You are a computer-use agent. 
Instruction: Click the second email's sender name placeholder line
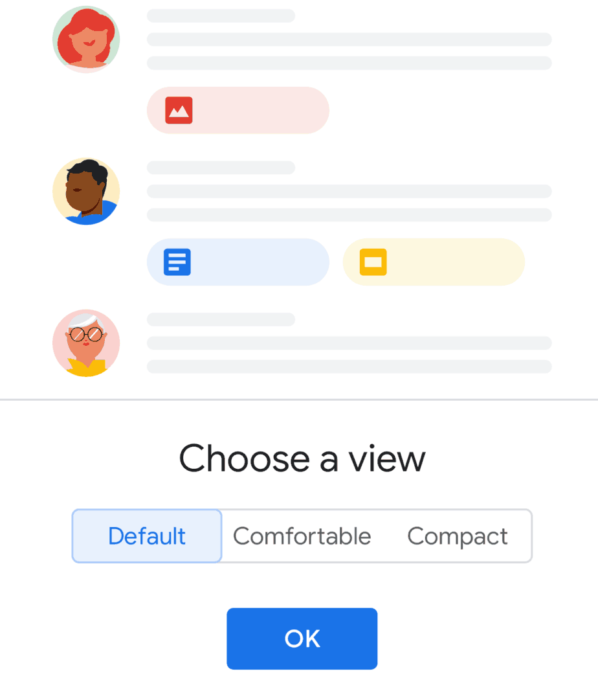pos(221,168)
